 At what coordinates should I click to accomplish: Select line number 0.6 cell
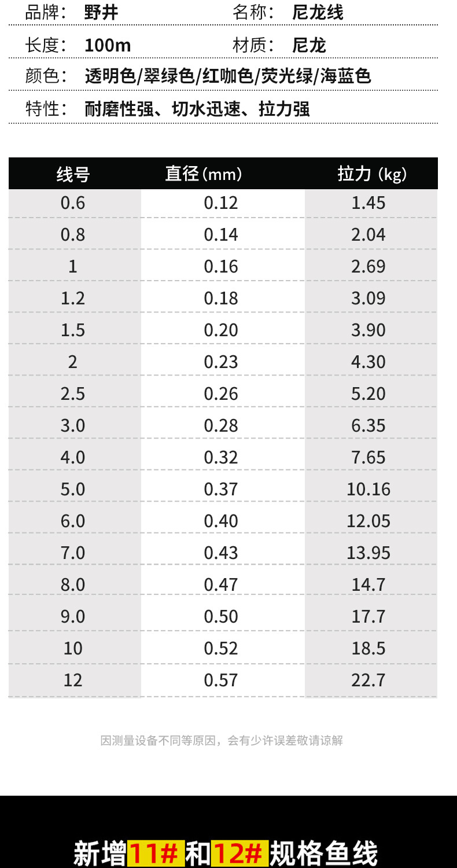coord(73,203)
